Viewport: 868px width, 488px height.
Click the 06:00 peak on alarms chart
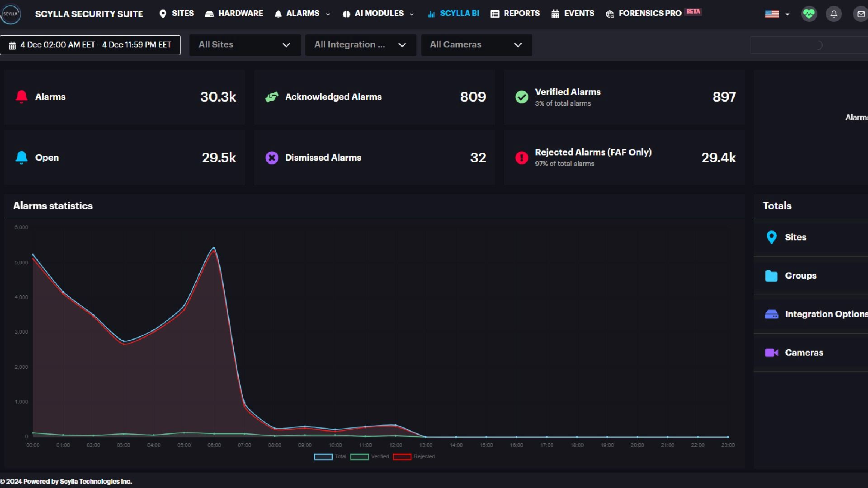[214, 248]
